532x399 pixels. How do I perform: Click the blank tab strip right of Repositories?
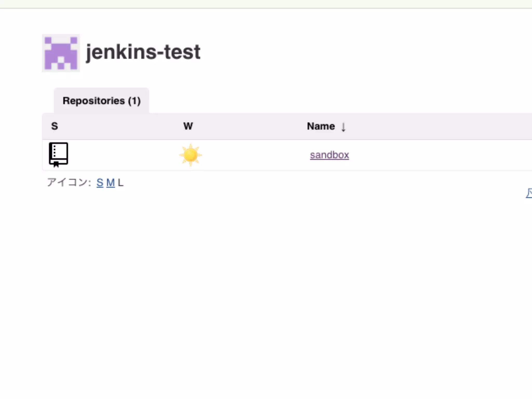[x=312, y=101]
